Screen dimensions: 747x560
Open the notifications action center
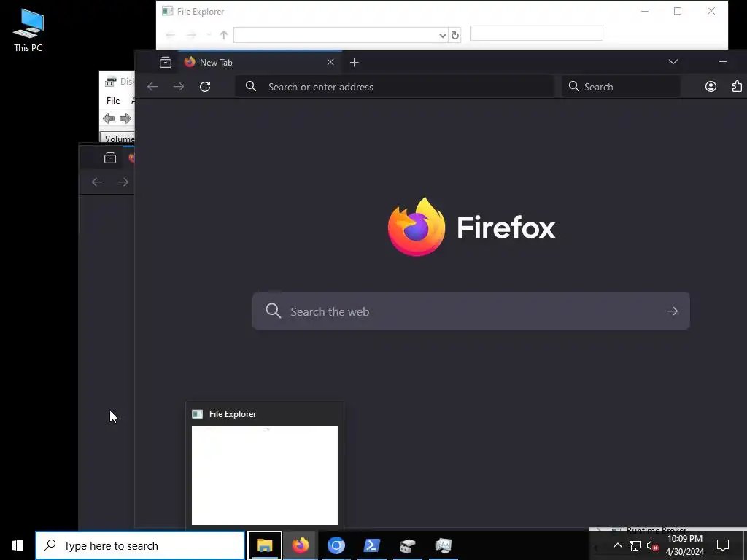click(x=723, y=545)
